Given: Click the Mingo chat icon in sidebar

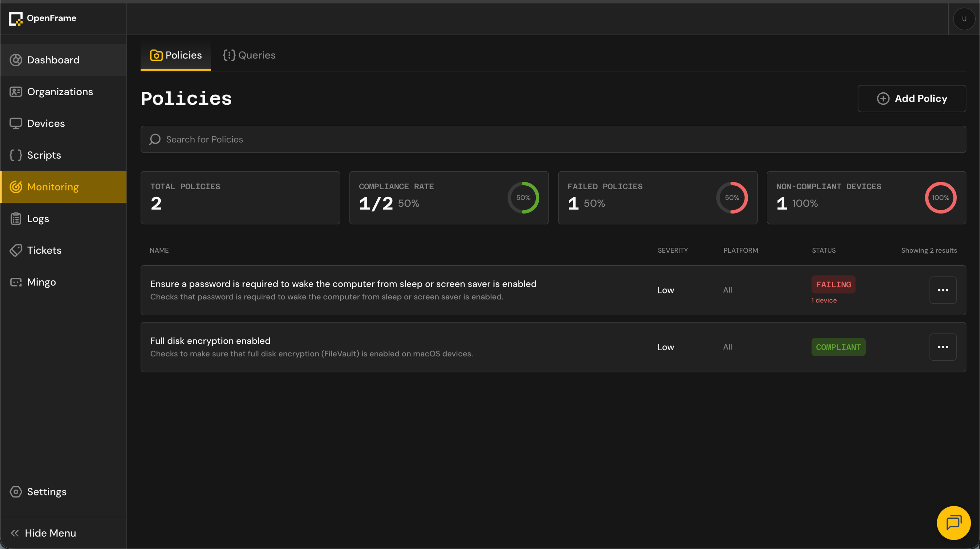Looking at the screenshot, I should point(16,282).
